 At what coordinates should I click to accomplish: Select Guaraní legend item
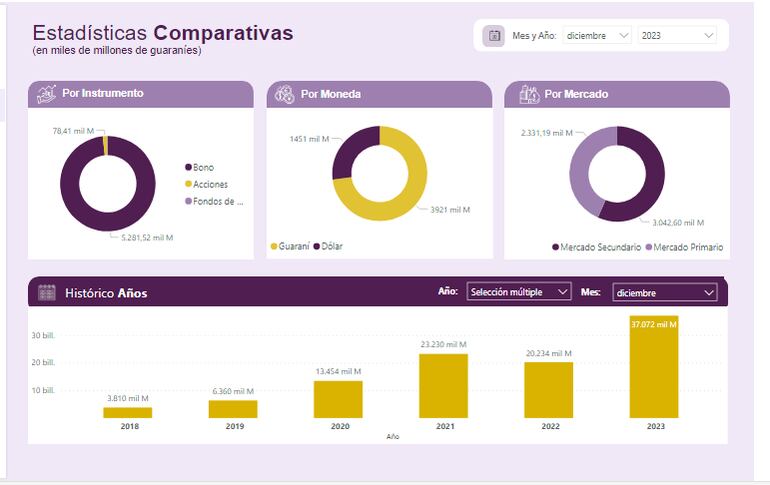point(293,246)
